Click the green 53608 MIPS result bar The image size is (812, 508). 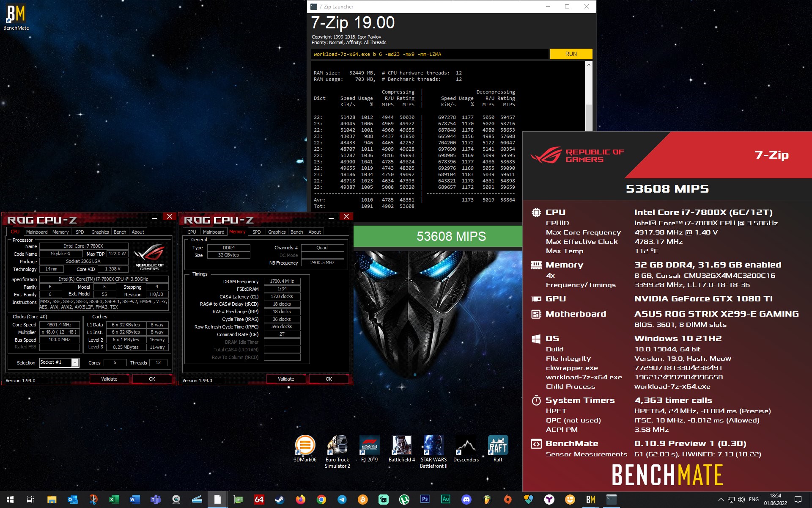(x=438, y=236)
